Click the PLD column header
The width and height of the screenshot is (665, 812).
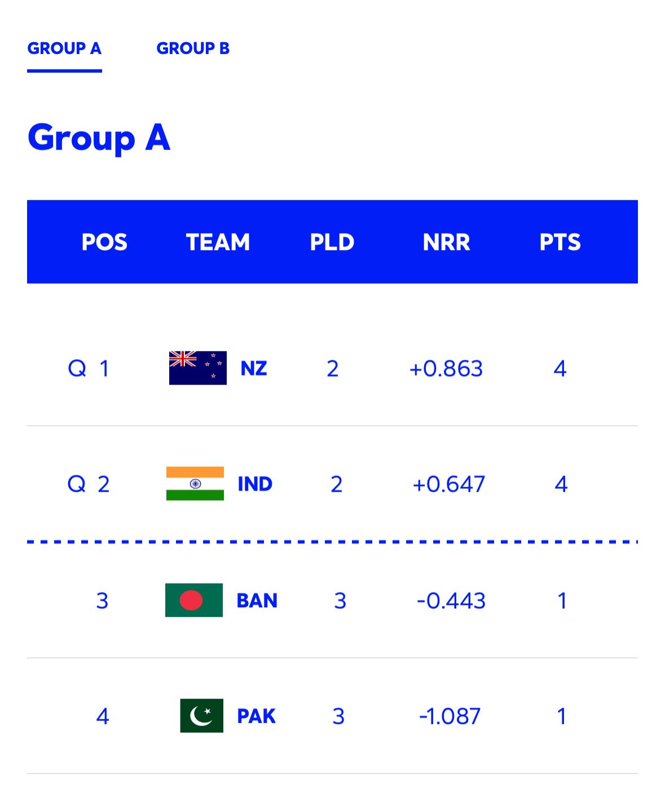point(332,242)
